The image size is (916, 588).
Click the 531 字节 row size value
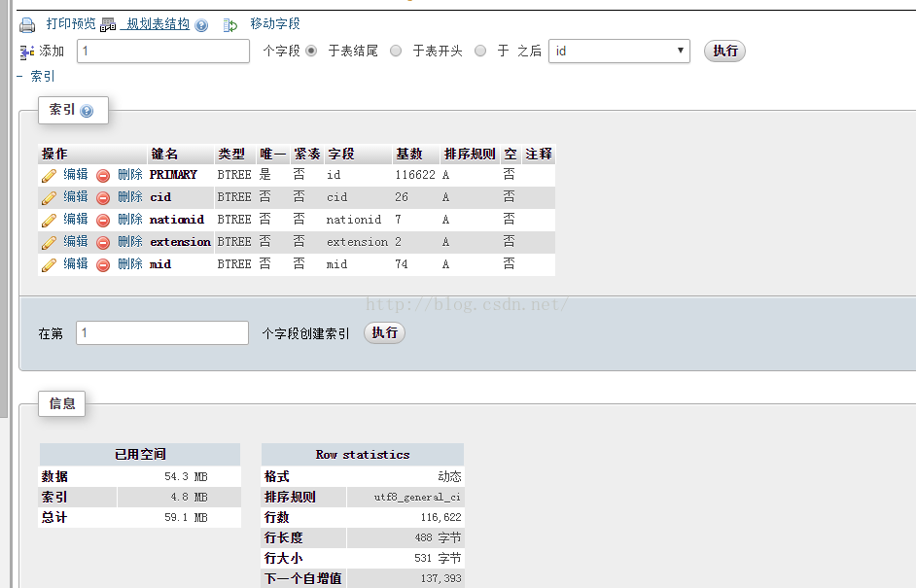439,558
